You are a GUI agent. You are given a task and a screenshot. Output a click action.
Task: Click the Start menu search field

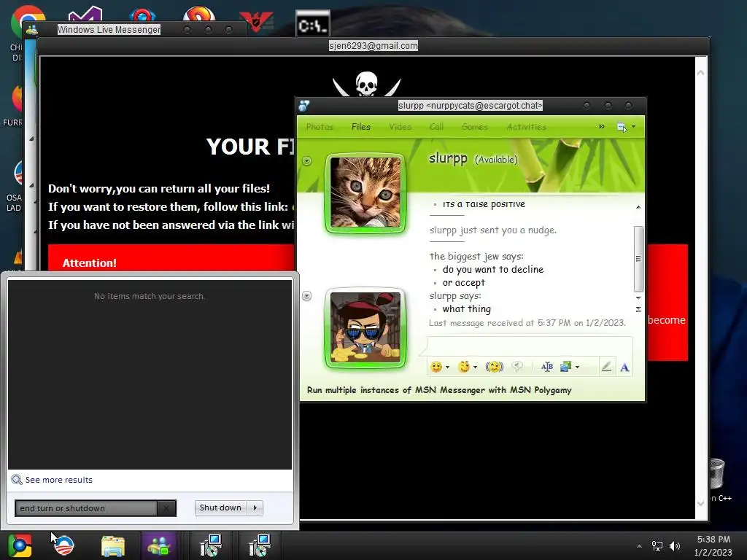click(86, 508)
